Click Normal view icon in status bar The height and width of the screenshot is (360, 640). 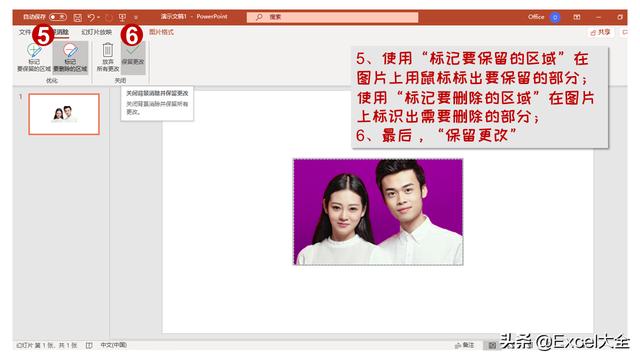[x=492, y=345]
